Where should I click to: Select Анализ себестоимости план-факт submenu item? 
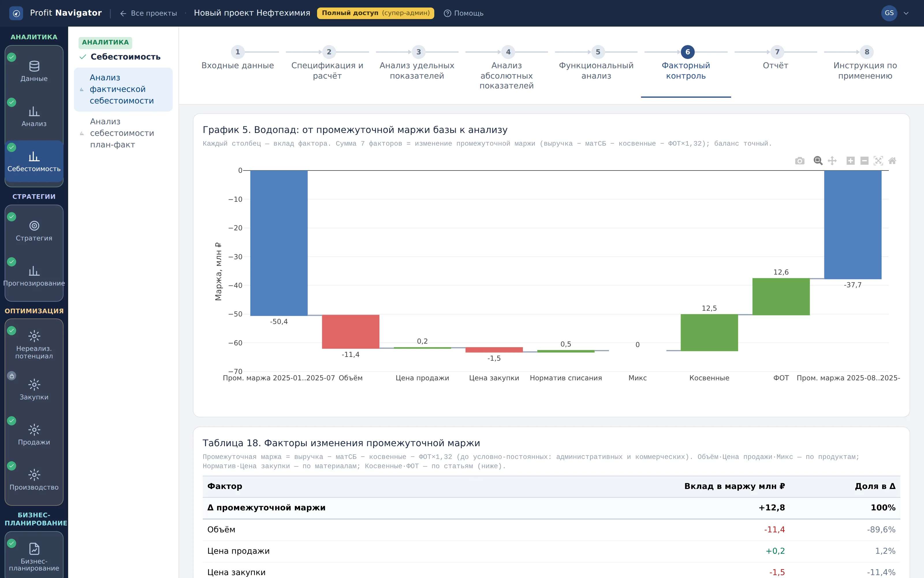coord(123,133)
